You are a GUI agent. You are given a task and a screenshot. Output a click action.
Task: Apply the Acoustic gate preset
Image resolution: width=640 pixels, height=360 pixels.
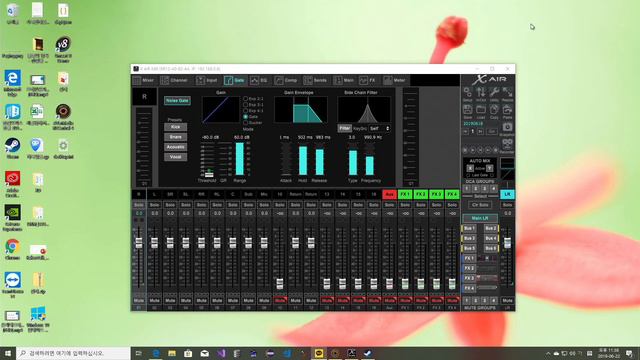tap(176, 147)
